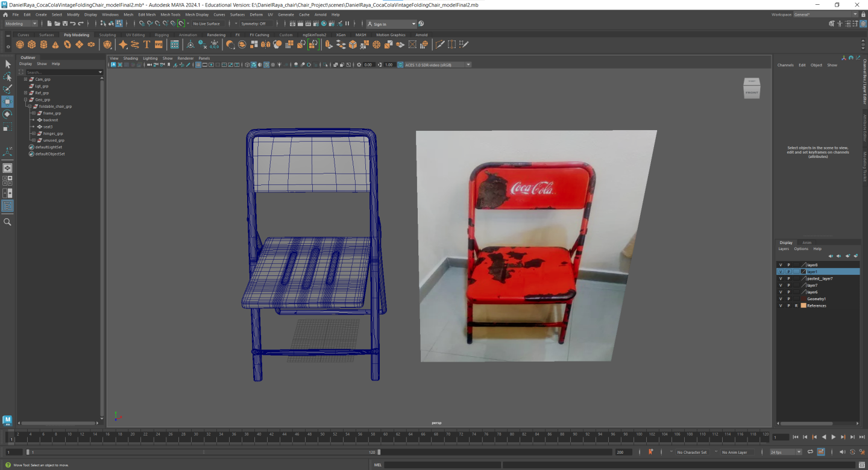Click the References layer color swatch
This screenshot has height=470, width=868.
pos(804,305)
